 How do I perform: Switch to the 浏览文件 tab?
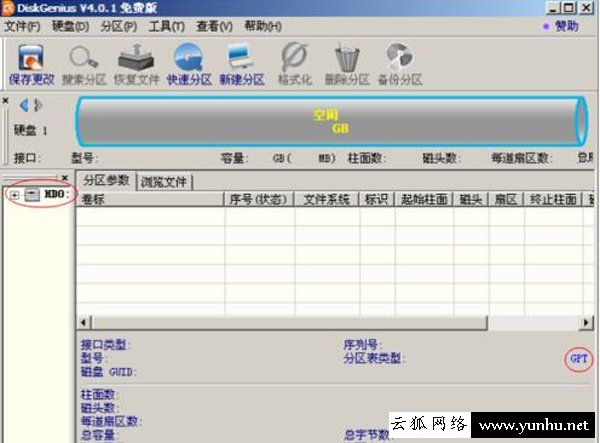pyautogui.click(x=164, y=182)
